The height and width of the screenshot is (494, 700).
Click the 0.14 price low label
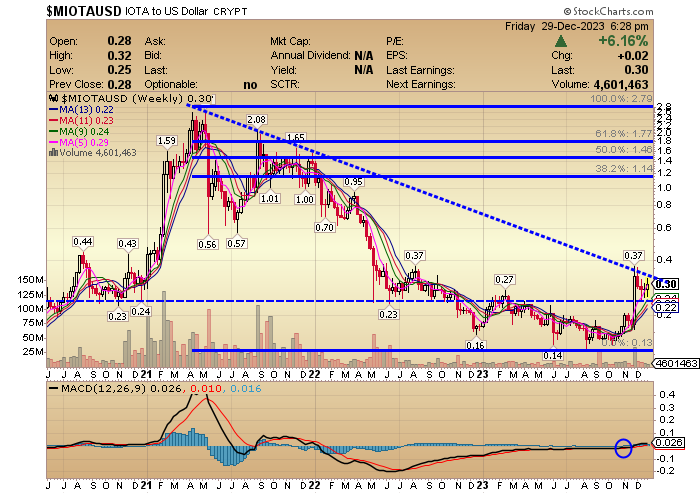[x=553, y=356]
